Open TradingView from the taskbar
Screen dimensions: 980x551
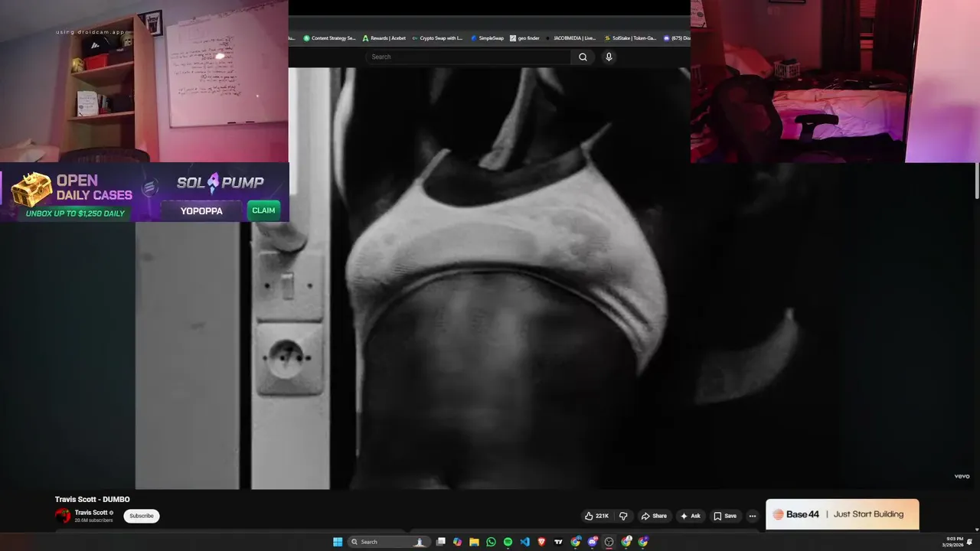click(558, 542)
